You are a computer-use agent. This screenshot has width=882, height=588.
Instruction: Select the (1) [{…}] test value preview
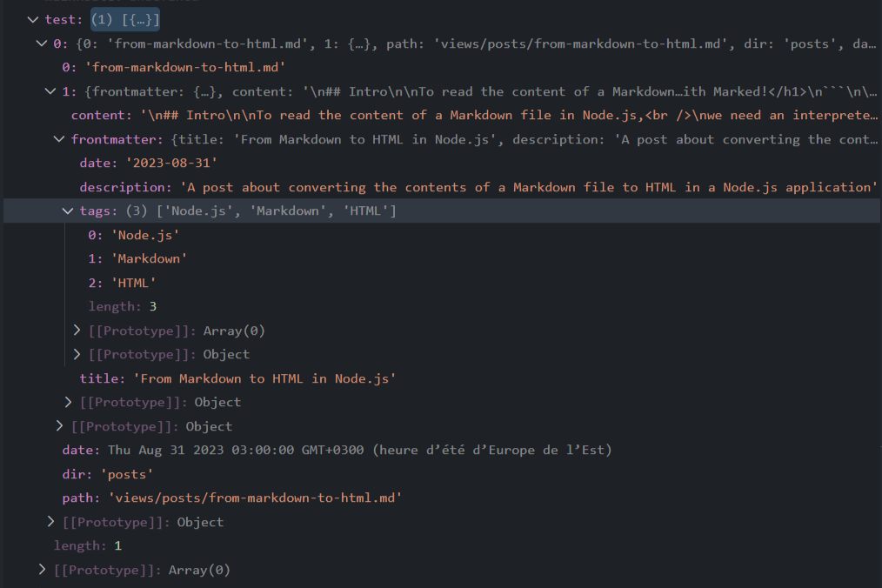(x=125, y=20)
